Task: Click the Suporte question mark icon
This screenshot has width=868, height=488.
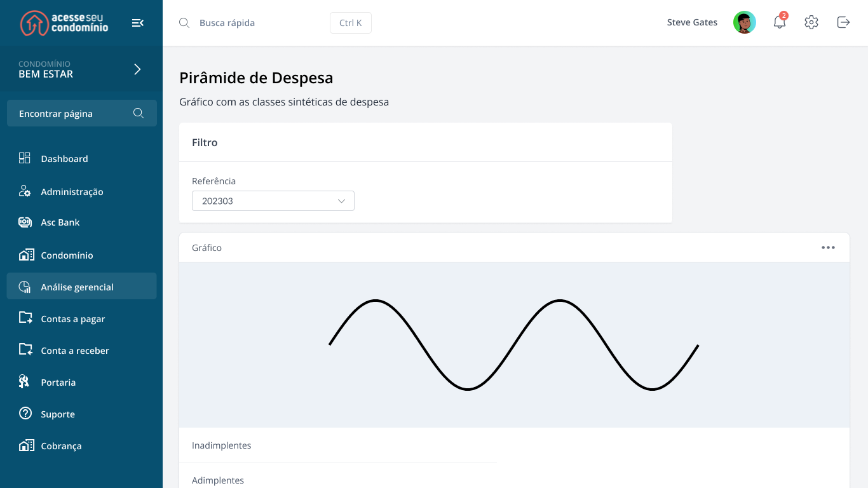Action: coord(25,414)
